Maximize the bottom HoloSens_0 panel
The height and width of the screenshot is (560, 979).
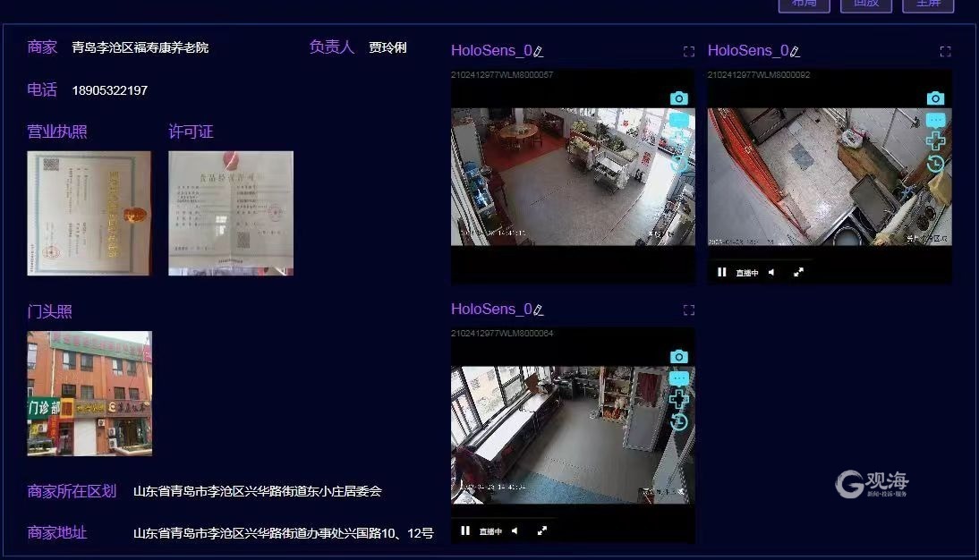[688, 310]
